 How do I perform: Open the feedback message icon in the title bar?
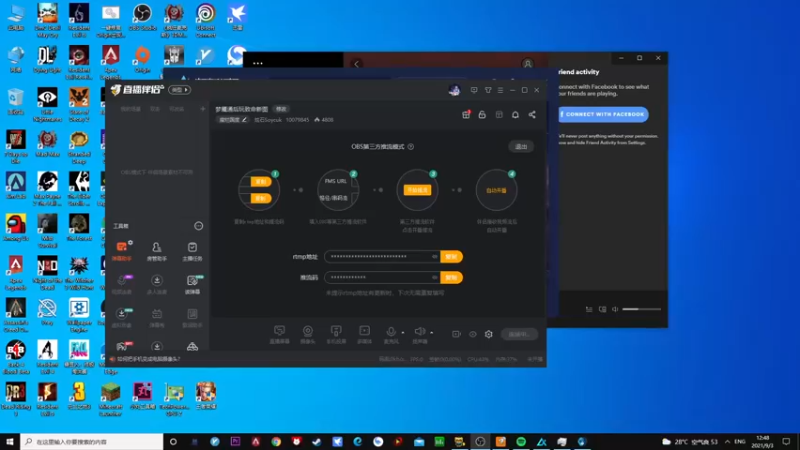(x=474, y=90)
